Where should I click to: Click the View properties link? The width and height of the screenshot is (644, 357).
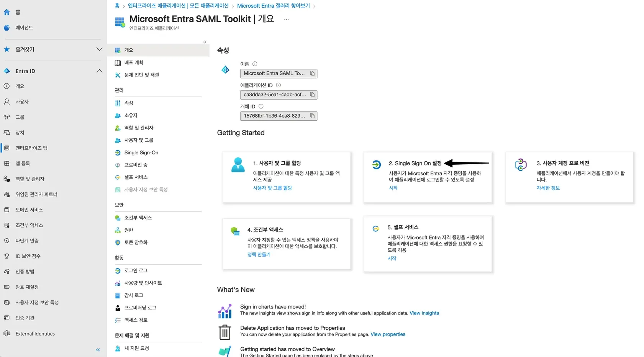point(388,334)
